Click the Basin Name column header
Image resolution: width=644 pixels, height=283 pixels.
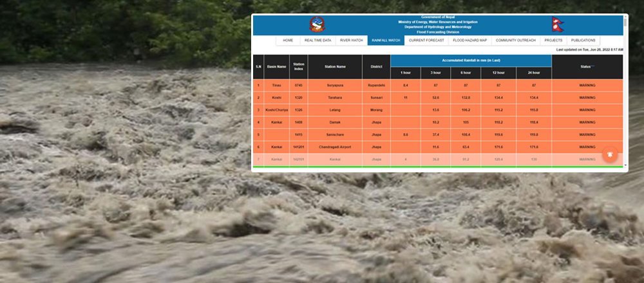[276, 67]
